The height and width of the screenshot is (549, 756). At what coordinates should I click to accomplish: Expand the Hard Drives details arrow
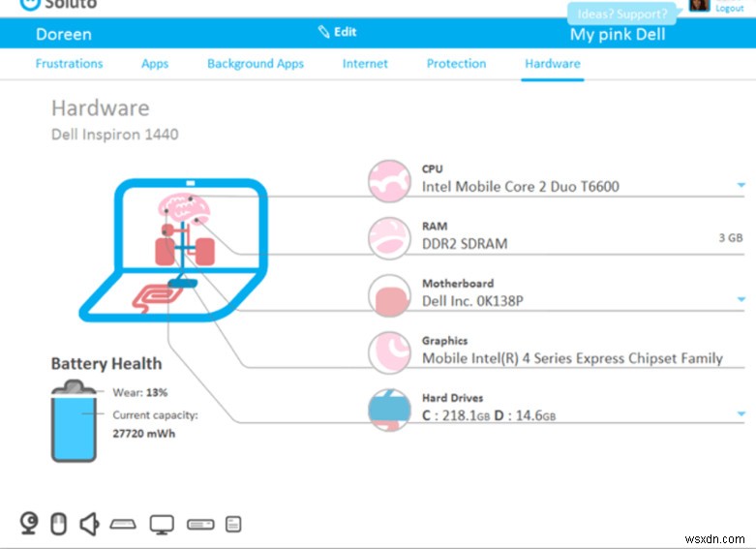741,413
